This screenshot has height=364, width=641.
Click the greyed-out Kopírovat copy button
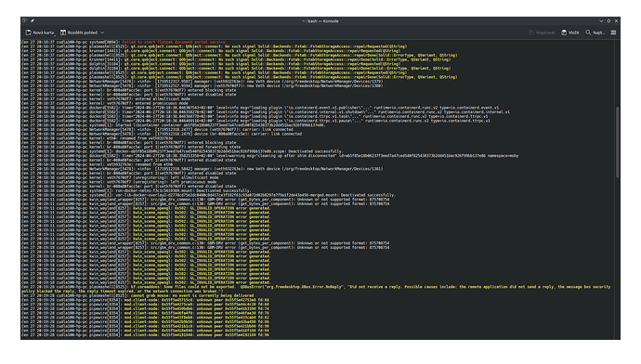pos(542,32)
